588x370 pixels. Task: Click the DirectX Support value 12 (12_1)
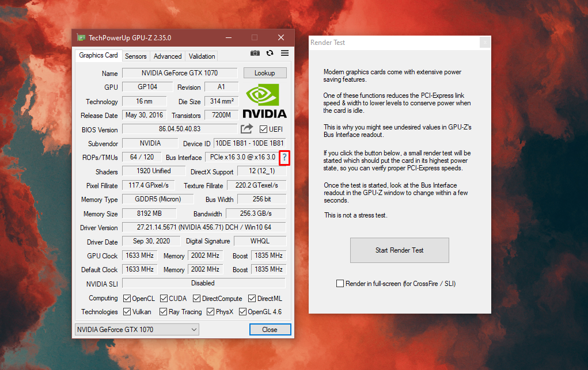click(x=262, y=171)
